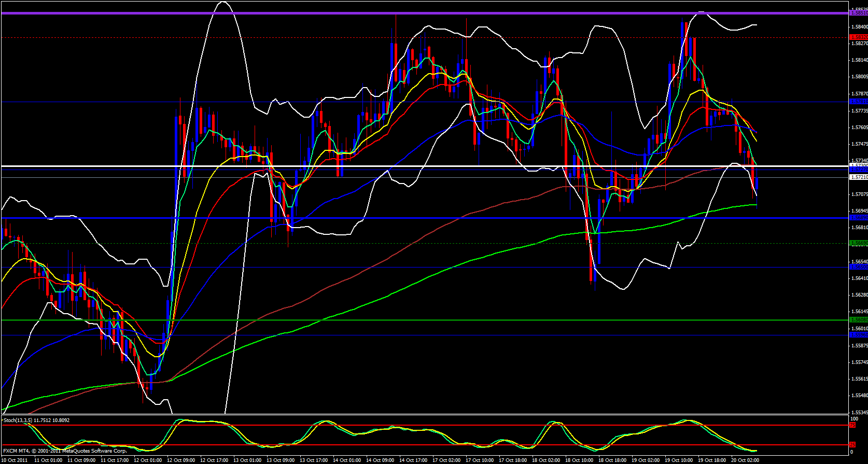Click the blue 1.56890 price level tag
868x464 pixels.
point(859,218)
